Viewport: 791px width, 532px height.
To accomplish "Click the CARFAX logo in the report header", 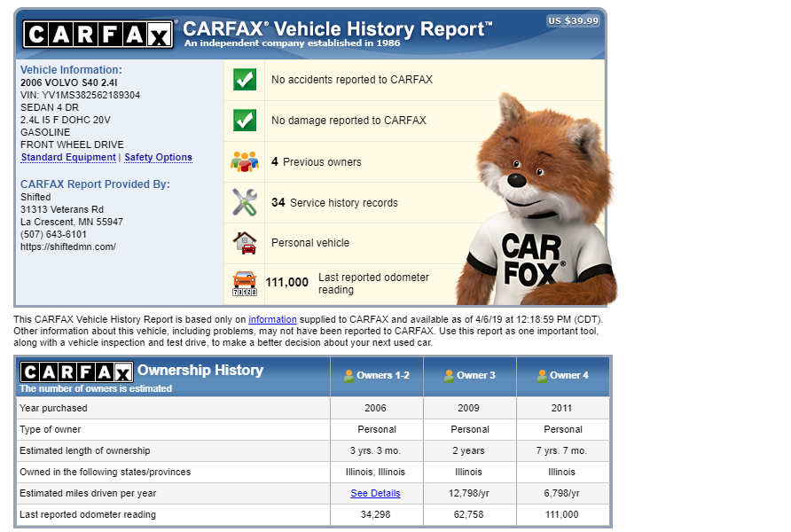I will pos(98,35).
